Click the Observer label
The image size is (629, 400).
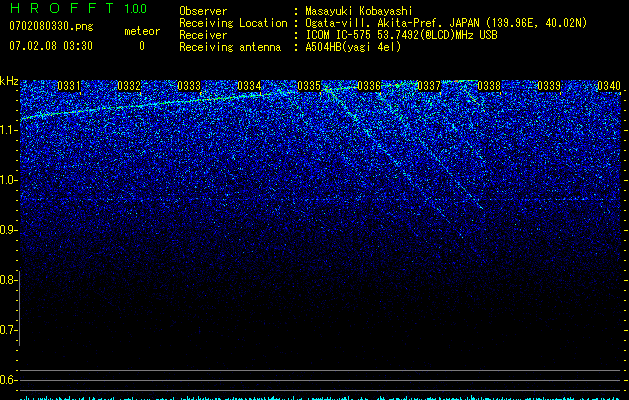click(x=203, y=11)
